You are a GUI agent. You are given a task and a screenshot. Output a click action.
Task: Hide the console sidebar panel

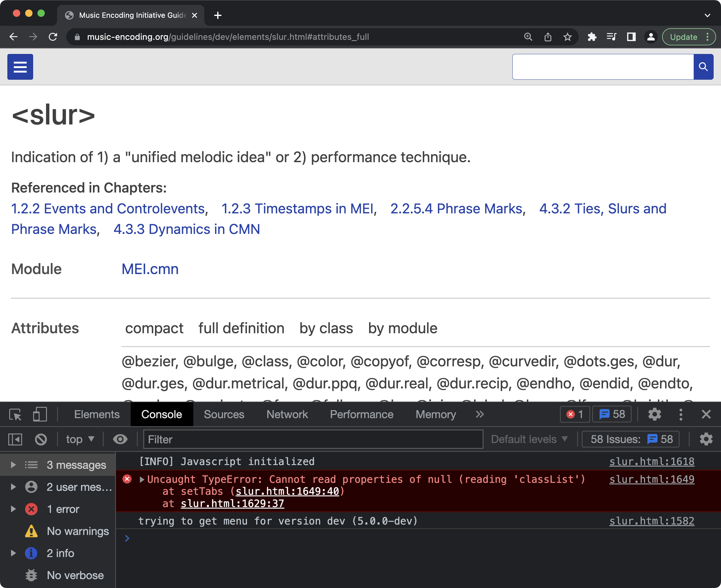pyautogui.click(x=15, y=439)
